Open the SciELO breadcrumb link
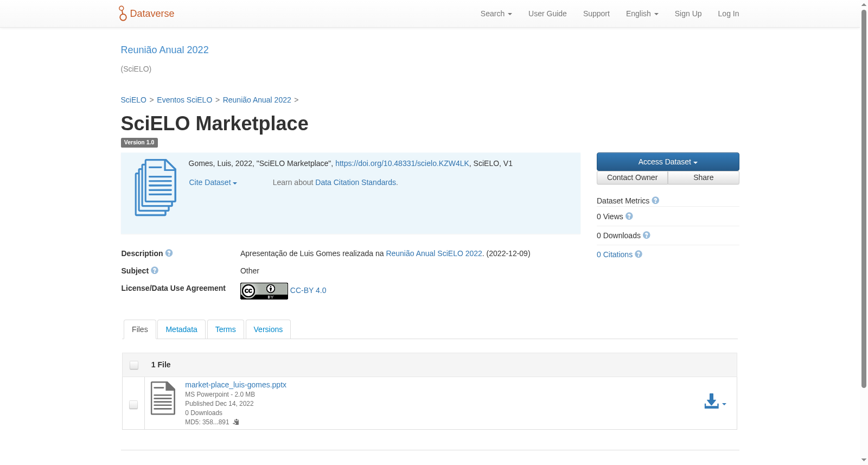The image size is (868, 465). point(133,100)
